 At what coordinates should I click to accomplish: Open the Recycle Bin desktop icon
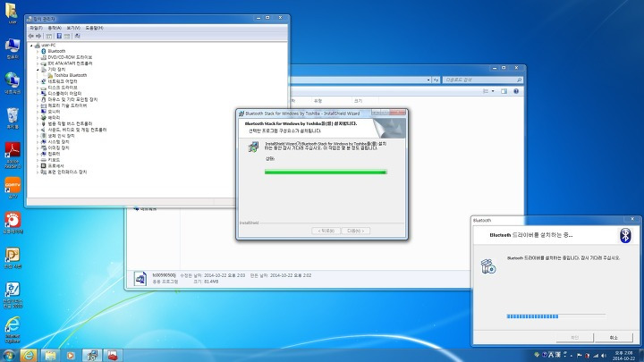[13, 118]
